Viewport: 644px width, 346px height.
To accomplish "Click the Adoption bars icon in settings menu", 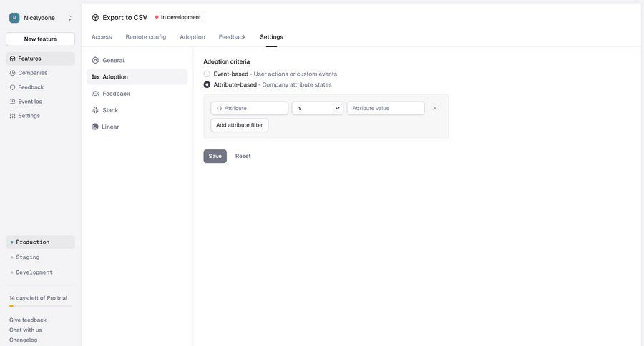I will point(95,77).
